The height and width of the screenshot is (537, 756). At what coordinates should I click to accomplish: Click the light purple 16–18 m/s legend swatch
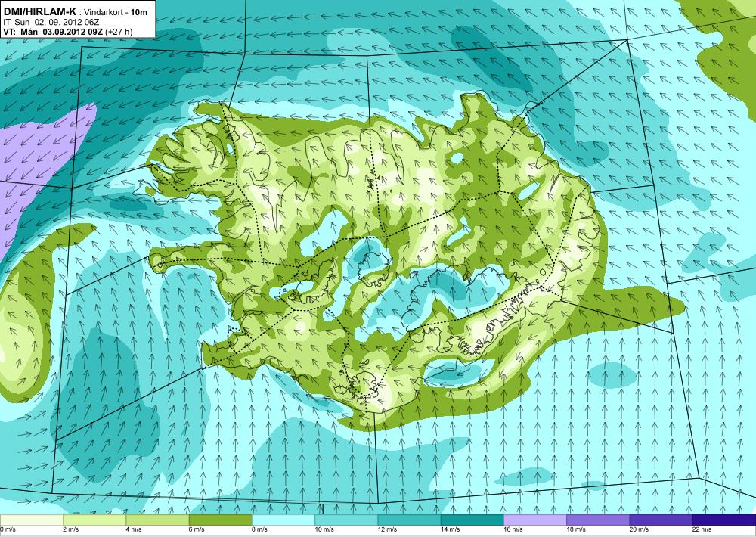click(x=535, y=520)
